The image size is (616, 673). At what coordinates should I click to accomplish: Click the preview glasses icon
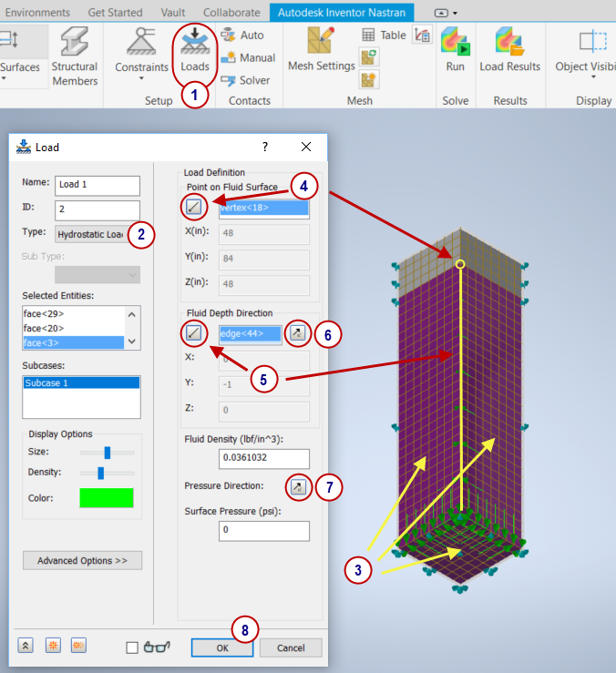pyautogui.click(x=157, y=647)
